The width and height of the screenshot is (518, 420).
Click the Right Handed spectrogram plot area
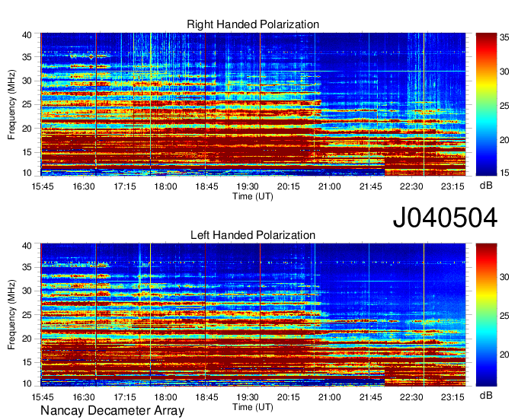[x=253, y=104]
